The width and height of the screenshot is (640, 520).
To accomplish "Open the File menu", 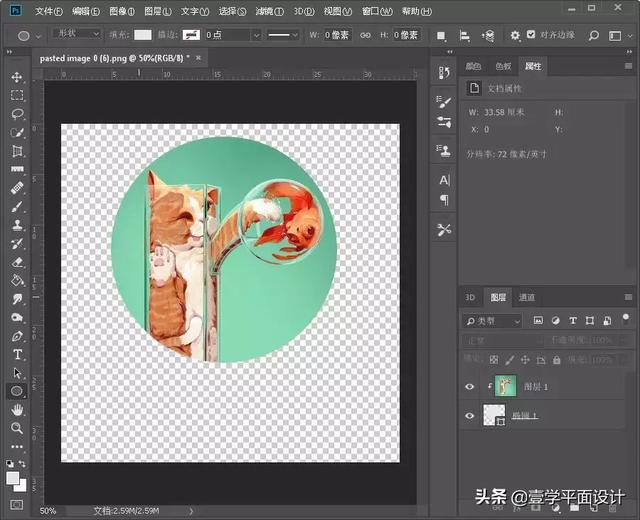I will [x=49, y=11].
